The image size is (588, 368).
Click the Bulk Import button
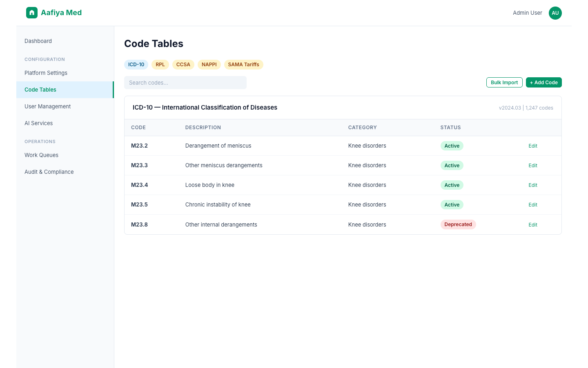pos(504,83)
